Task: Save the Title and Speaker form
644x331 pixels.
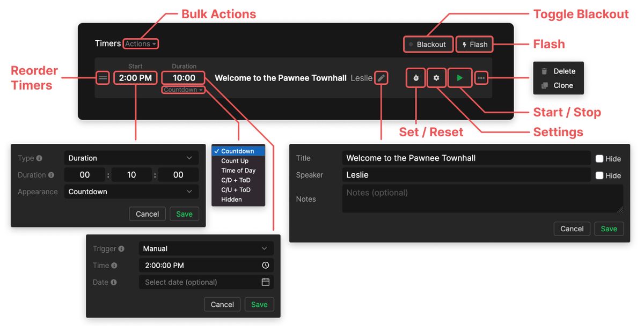Action: [x=609, y=229]
